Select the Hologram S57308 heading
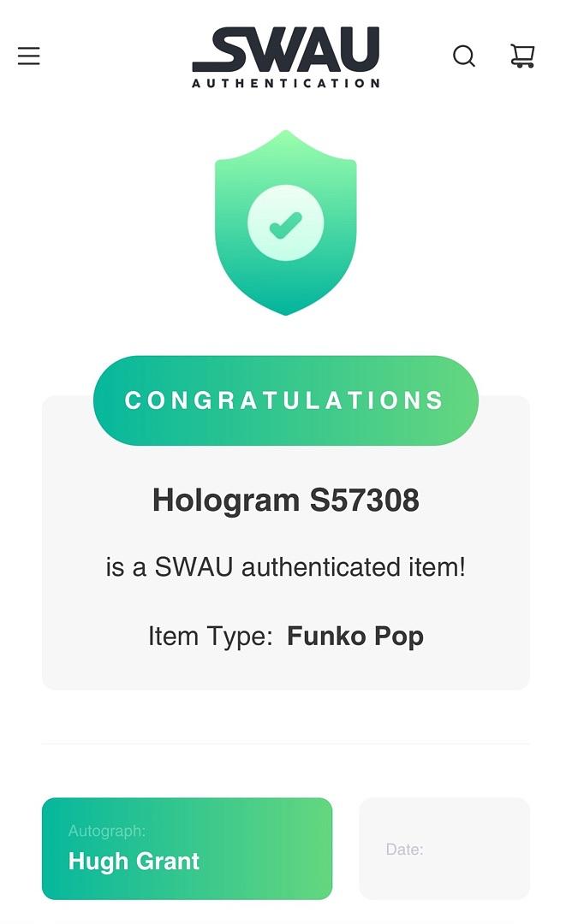572x924 pixels. click(x=285, y=500)
